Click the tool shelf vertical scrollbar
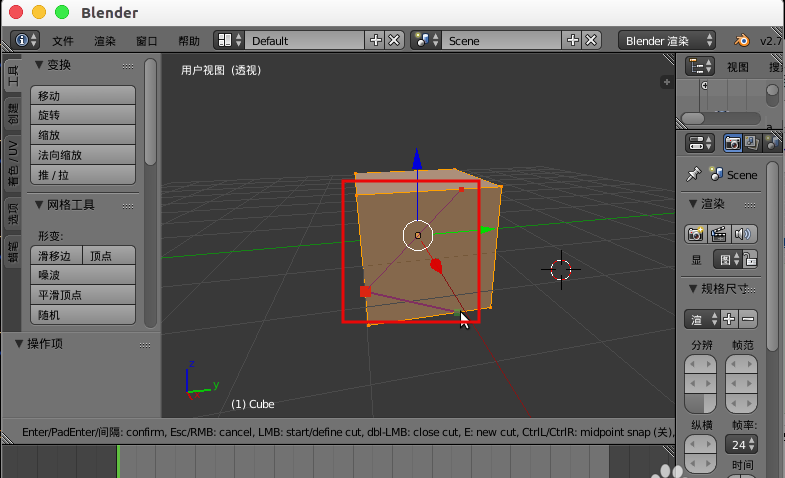785x478 pixels. point(150,111)
